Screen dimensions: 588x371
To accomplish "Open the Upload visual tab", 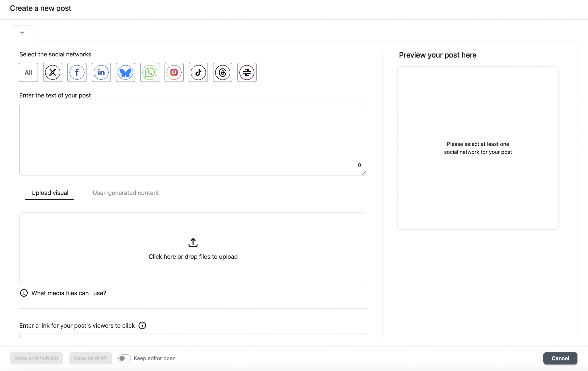I will pos(50,193).
